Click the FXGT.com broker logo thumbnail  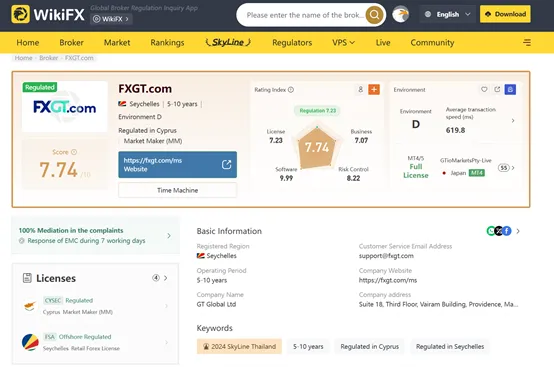click(x=64, y=107)
